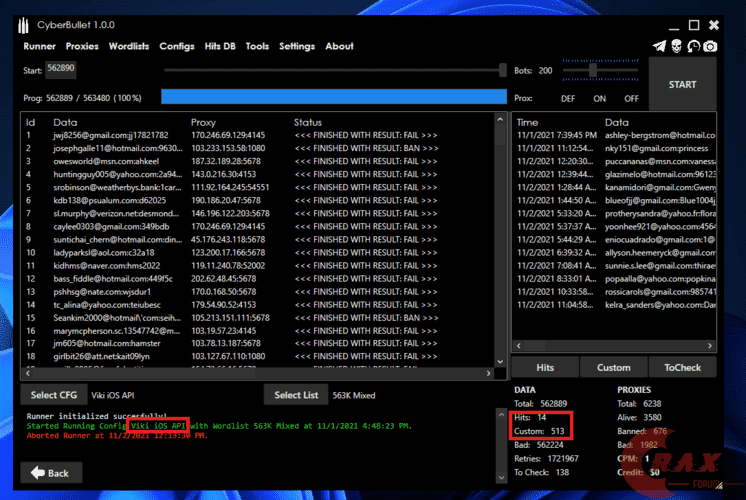Image resolution: width=746 pixels, height=500 pixels.
Task: Take a screenshot with the camera icon
Action: pos(710,46)
